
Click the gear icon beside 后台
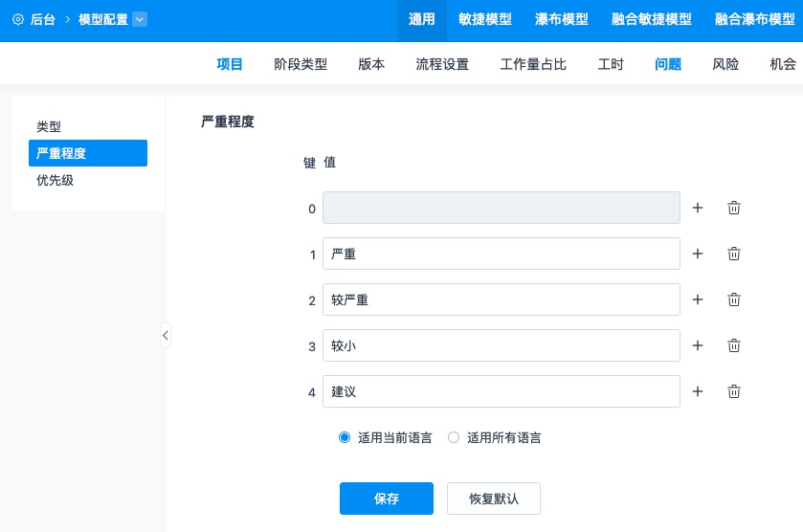pos(17,19)
